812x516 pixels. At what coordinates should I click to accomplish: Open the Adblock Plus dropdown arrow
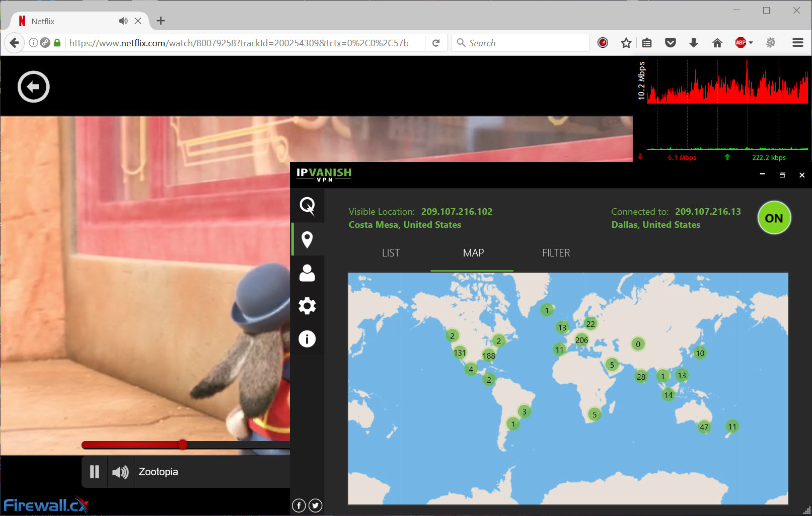pyautogui.click(x=751, y=43)
